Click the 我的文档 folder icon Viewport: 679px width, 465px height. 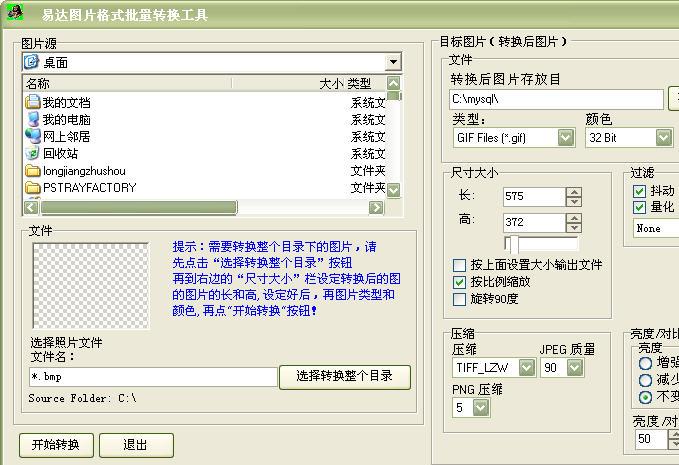pos(33,102)
